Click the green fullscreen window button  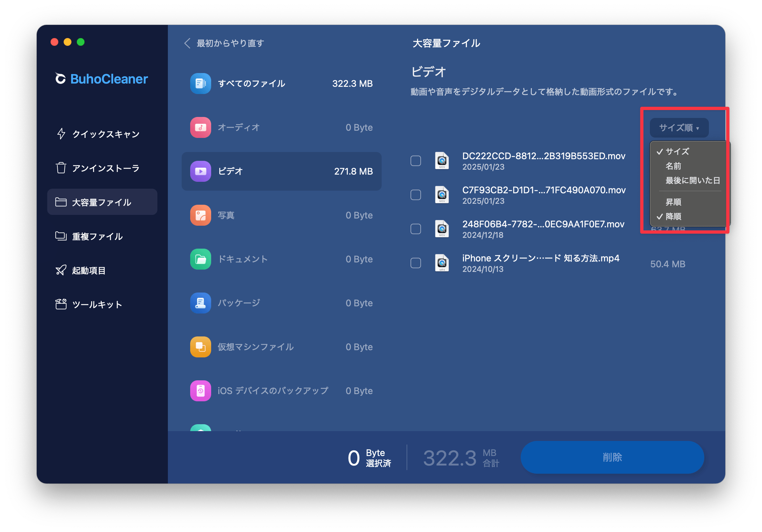[x=81, y=42]
